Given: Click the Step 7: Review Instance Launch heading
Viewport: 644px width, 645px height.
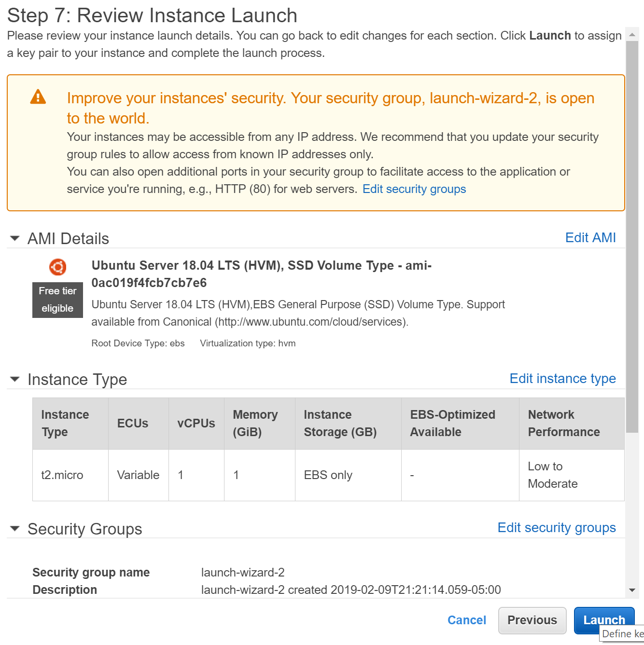Looking at the screenshot, I should tap(152, 15).
